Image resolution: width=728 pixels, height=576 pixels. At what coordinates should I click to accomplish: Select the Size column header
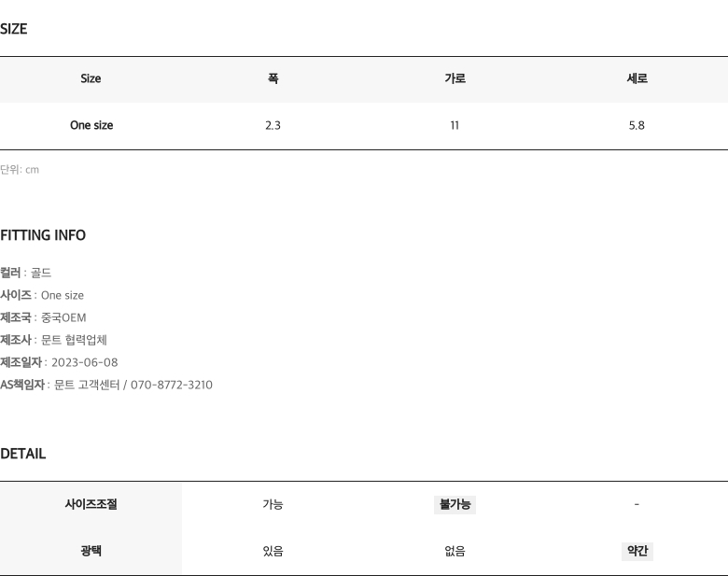coord(91,78)
